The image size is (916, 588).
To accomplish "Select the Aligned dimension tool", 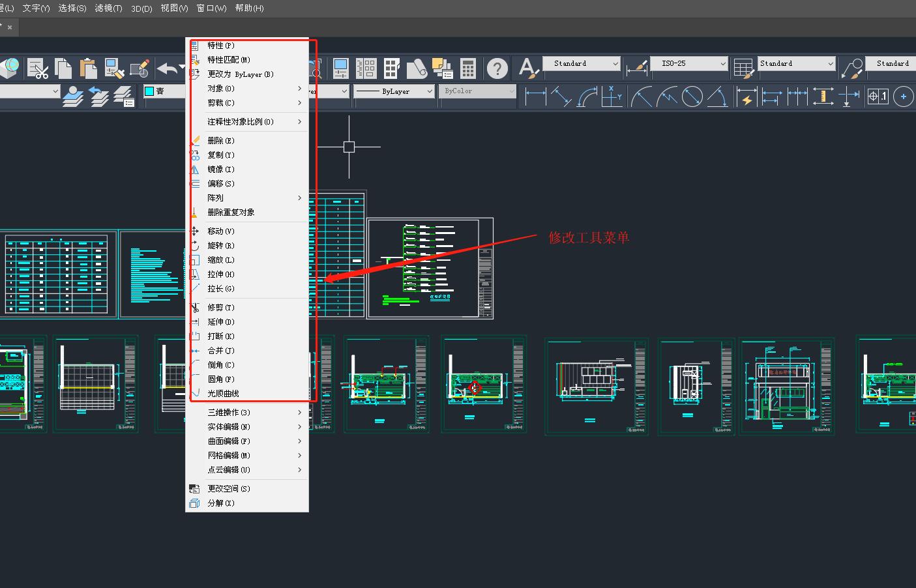I will pyautogui.click(x=561, y=97).
